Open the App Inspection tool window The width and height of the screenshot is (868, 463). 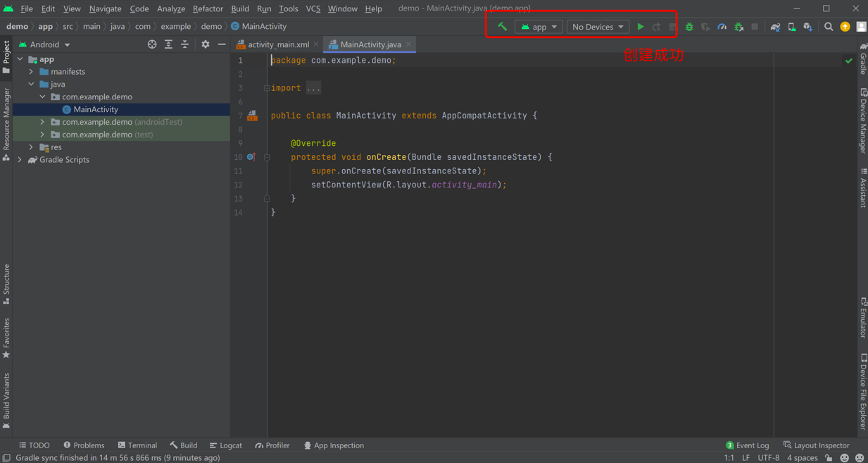click(334, 445)
